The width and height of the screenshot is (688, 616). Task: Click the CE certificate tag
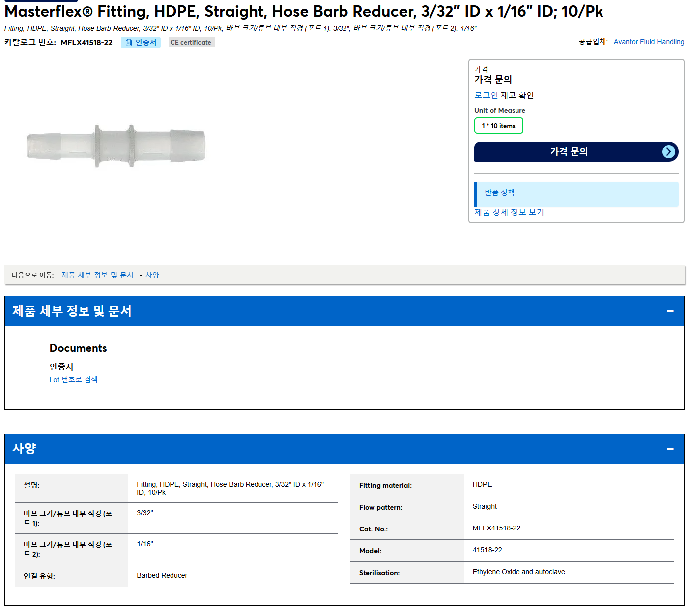click(191, 43)
